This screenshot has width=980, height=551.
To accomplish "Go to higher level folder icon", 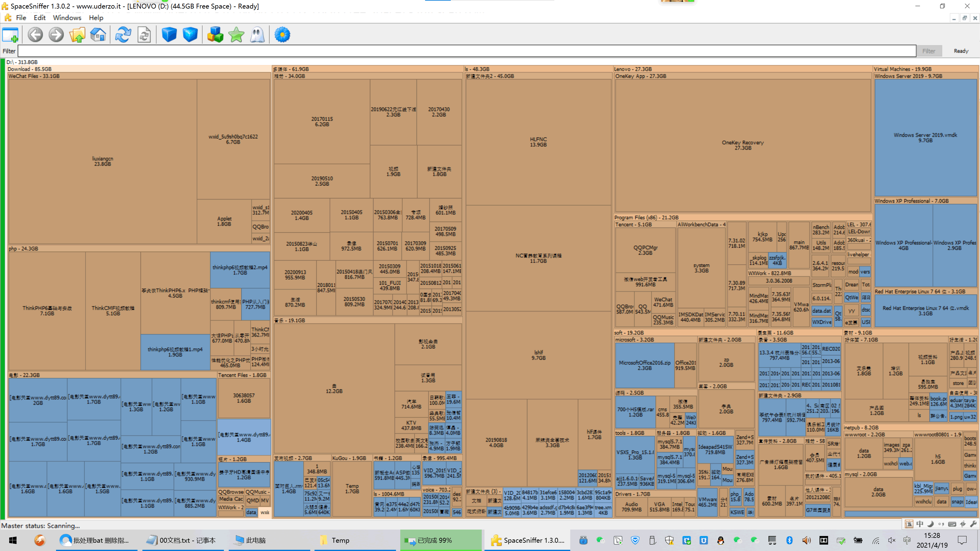I will [x=77, y=35].
